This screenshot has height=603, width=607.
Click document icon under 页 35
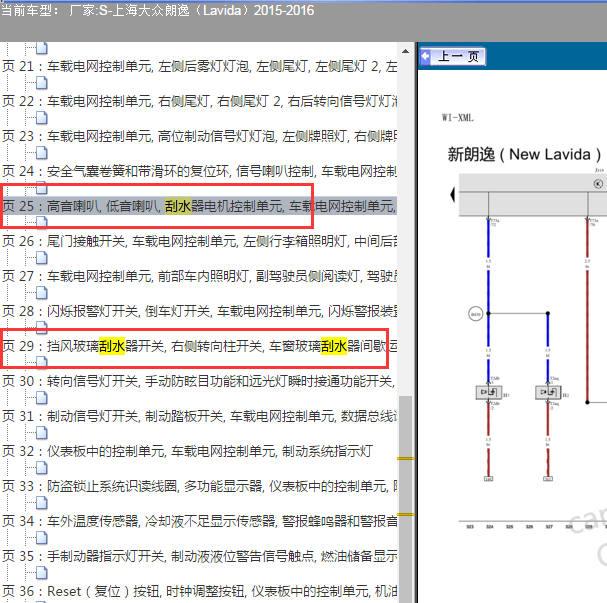(41, 573)
